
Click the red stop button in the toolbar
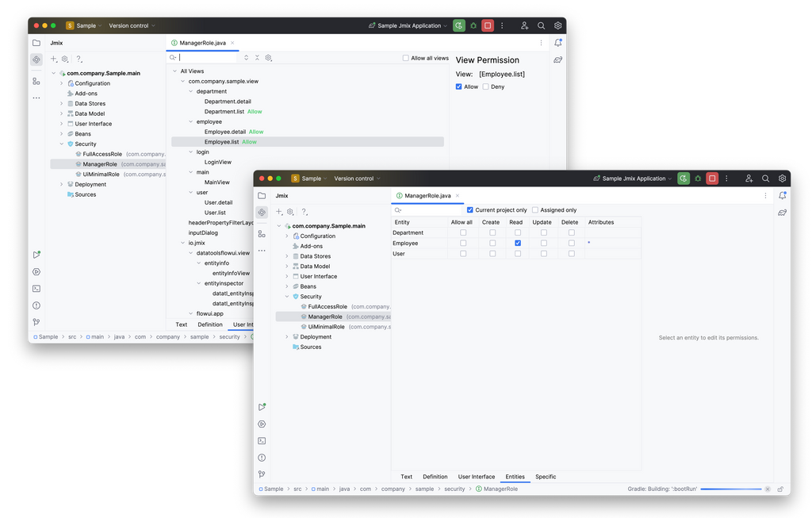click(710, 178)
